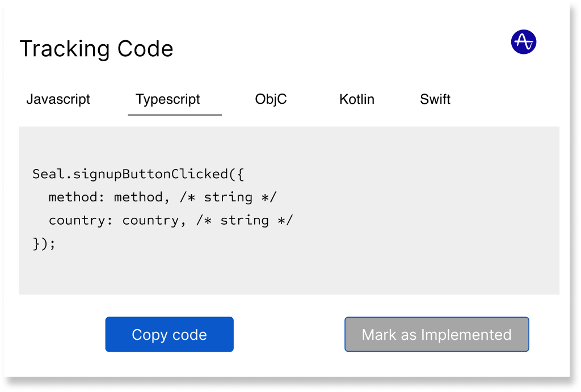Open the ObjC tab
581x392 pixels.
click(x=271, y=99)
